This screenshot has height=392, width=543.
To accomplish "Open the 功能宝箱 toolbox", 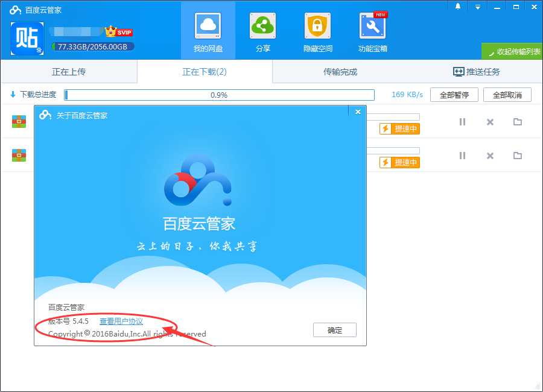I will (x=373, y=31).
